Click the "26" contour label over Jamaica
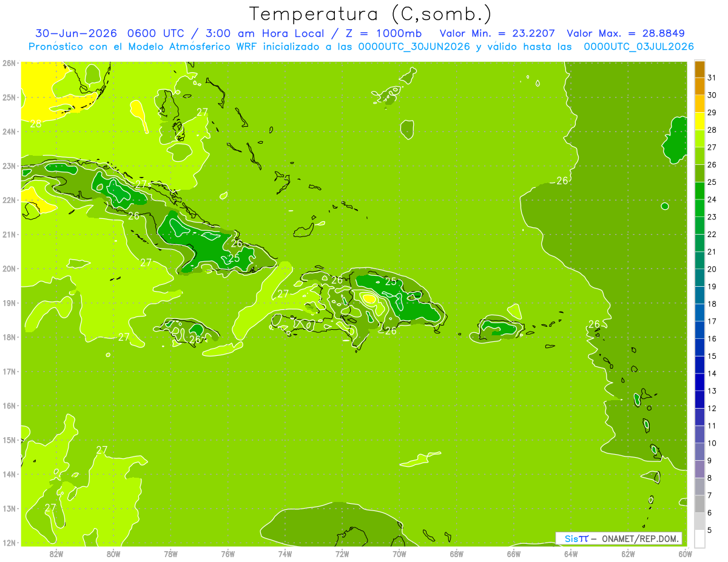 [195, 340]
